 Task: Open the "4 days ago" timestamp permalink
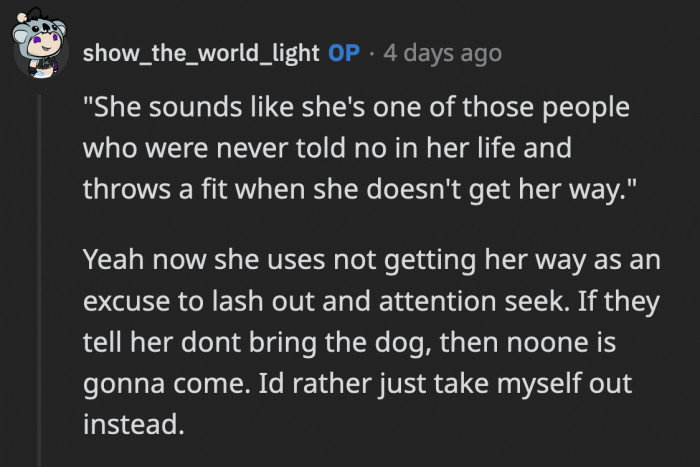[443, 53]
